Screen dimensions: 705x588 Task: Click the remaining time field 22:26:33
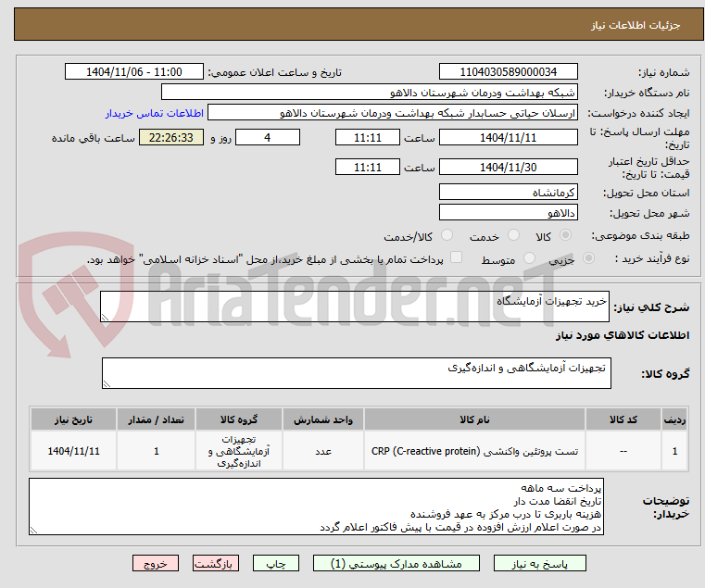pos(171,138)
